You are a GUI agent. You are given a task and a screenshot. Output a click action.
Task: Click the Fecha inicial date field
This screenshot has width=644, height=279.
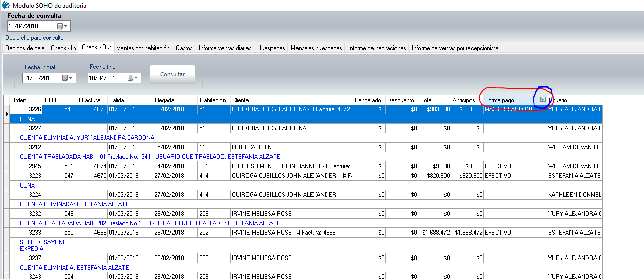[42, 78]
